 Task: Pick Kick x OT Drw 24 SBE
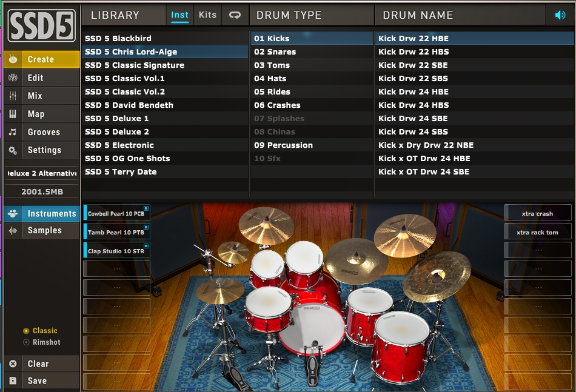tap(474, 172)
